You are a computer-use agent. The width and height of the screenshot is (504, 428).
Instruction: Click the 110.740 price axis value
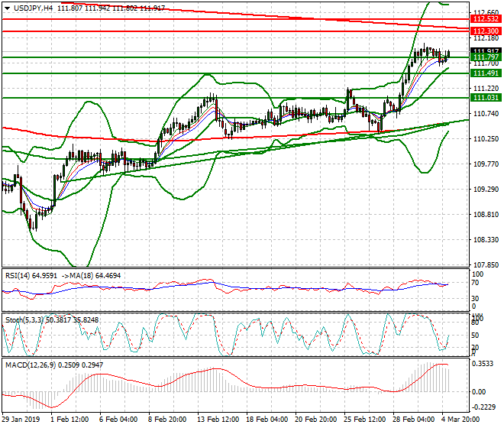(x=486, y=114)
